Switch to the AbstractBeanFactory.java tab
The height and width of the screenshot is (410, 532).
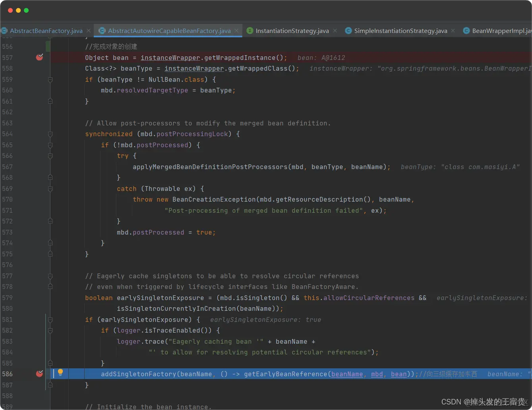(x=46, y=31)
